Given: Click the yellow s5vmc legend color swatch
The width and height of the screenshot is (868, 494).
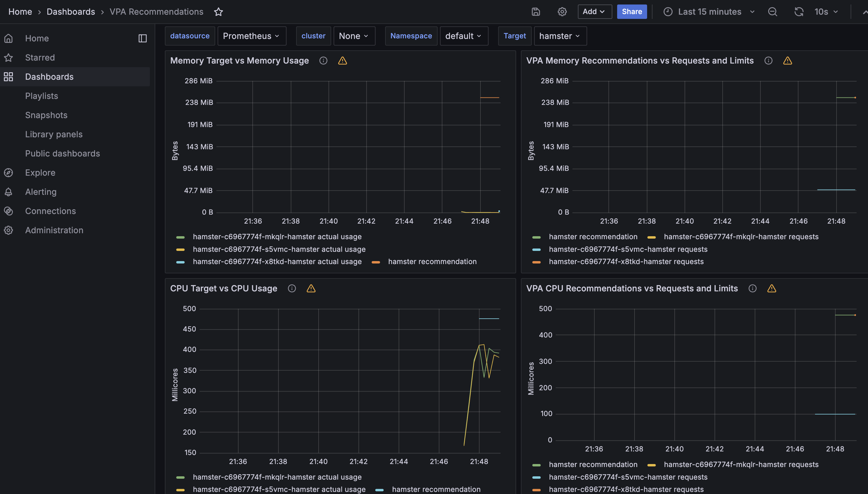Looking at the screenshot, I should pos(180,250).
